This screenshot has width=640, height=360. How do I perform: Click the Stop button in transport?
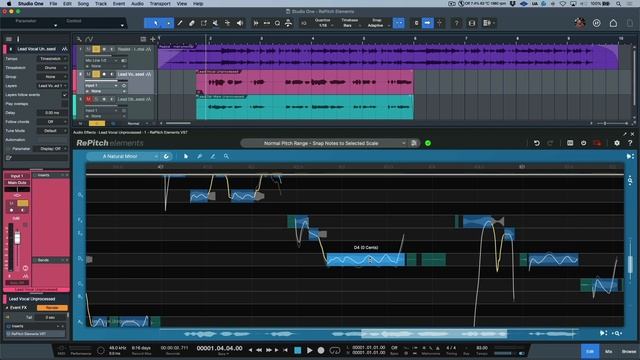click(298, 350)
